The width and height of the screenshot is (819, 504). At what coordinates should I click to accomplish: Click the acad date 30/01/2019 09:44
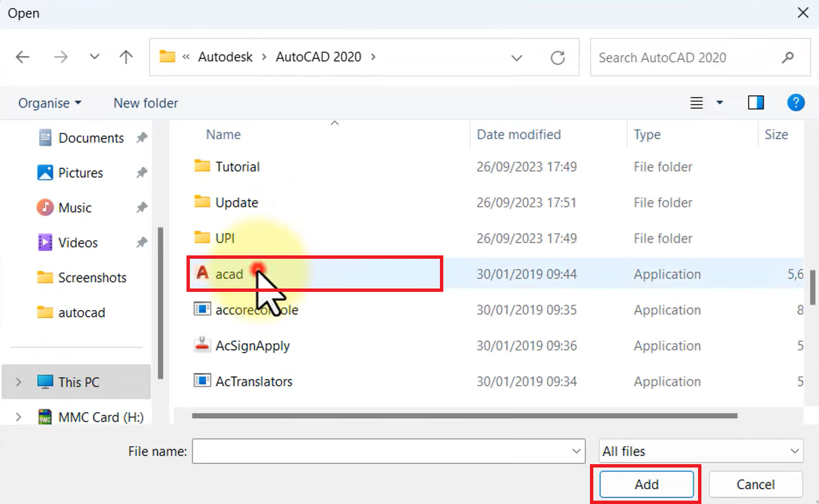[x=526, y=274]
